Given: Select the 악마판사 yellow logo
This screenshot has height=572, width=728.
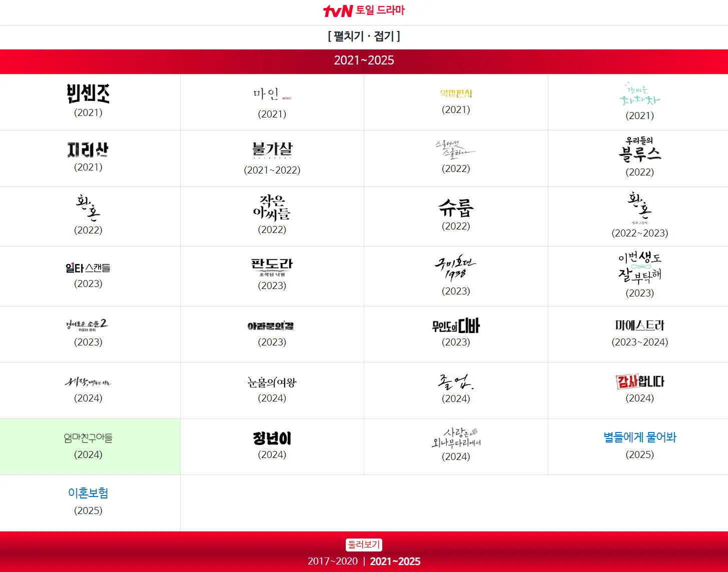Looking at the screenshot, I should tap(456, 93).
